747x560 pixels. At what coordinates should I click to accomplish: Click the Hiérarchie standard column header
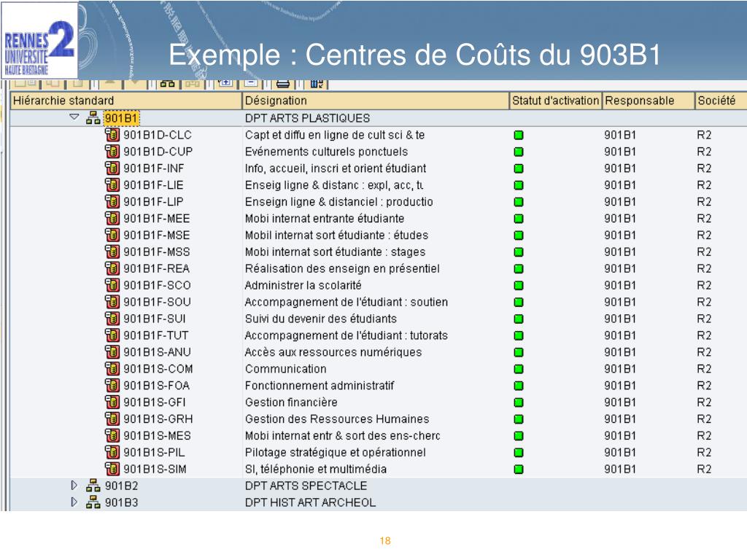click(126, 101)
